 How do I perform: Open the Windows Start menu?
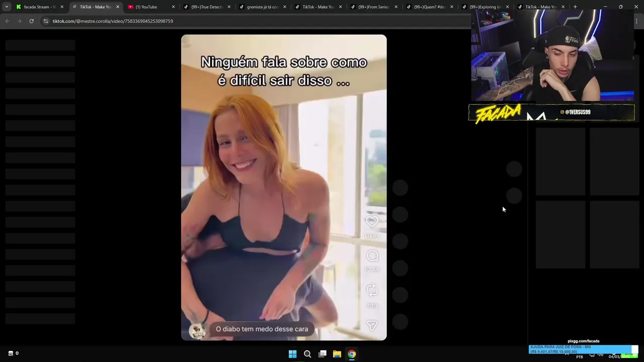[292, 354]
